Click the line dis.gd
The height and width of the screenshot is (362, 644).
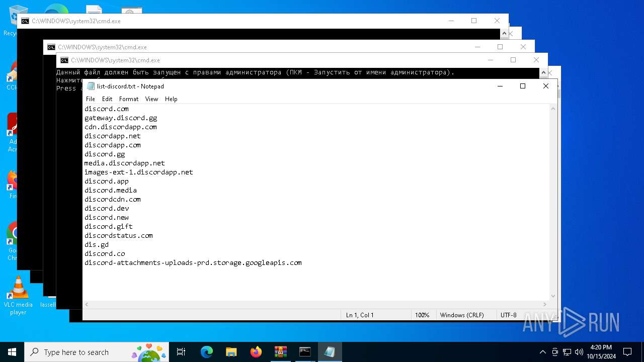(97, 244)
